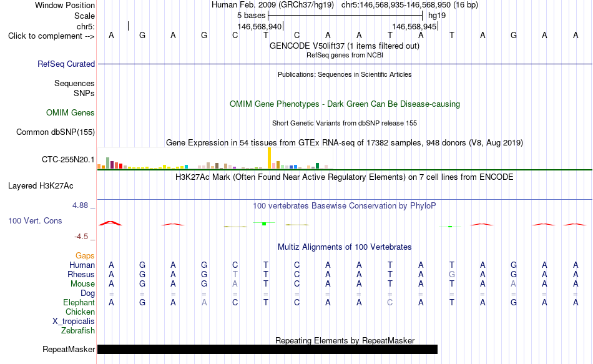Image resolution: width=593 pixels, height=364 pixels.
Task: Click the SNPs track label
Action: pyautogui.click(x=84, y=93)
